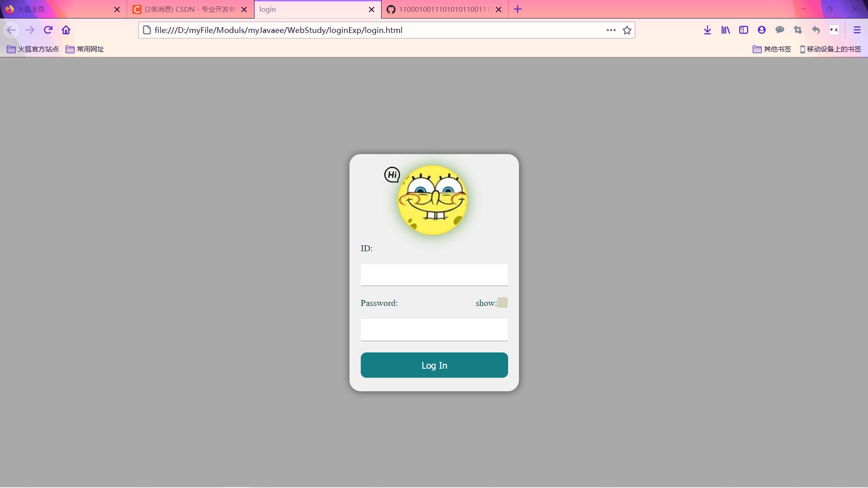Click the ID: label
The image size is (868, 488).
coord(367,249)
